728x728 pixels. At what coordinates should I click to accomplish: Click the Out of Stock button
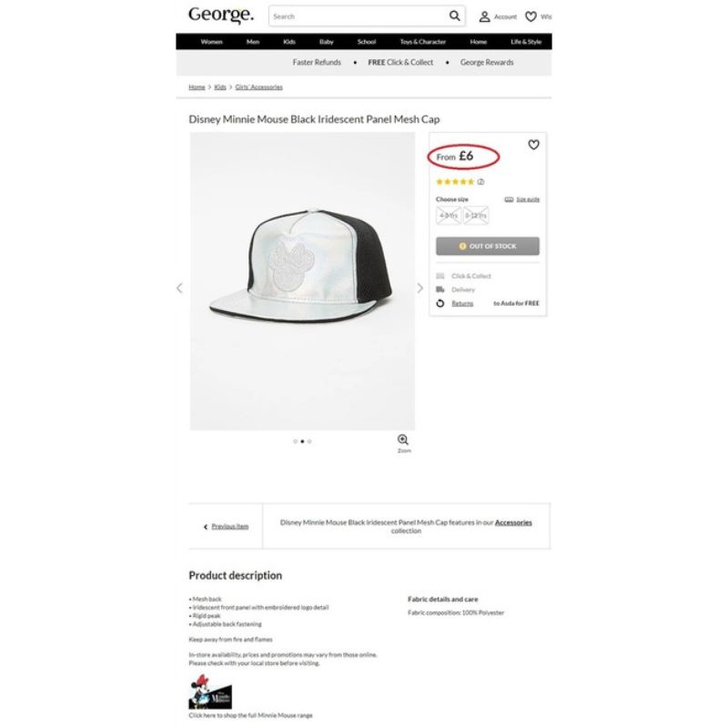(488, 246)
